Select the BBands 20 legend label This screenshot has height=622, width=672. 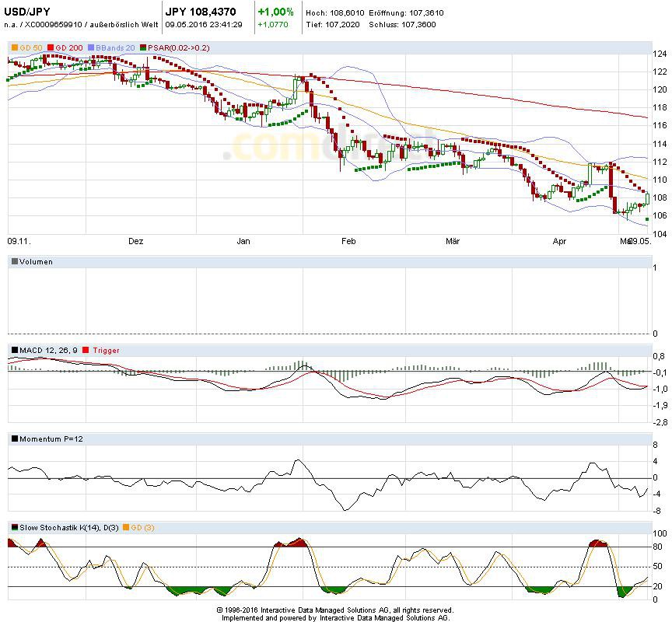(115, 48)
